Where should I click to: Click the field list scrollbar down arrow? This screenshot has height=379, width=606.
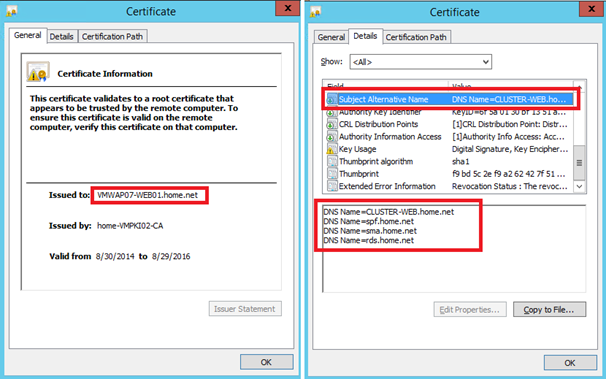point(579,186)
